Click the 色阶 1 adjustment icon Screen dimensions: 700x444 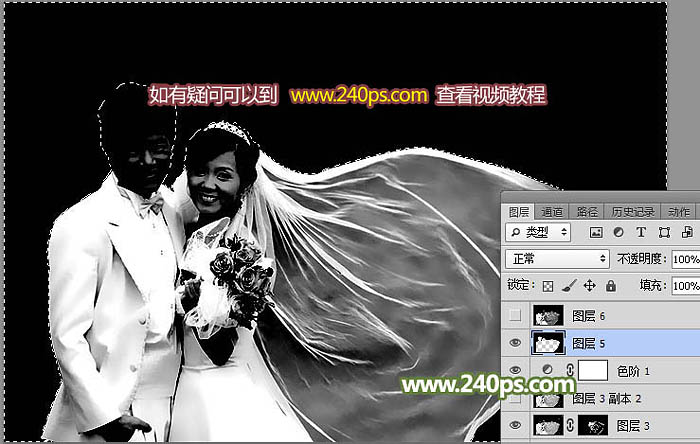tap(547, 370)
